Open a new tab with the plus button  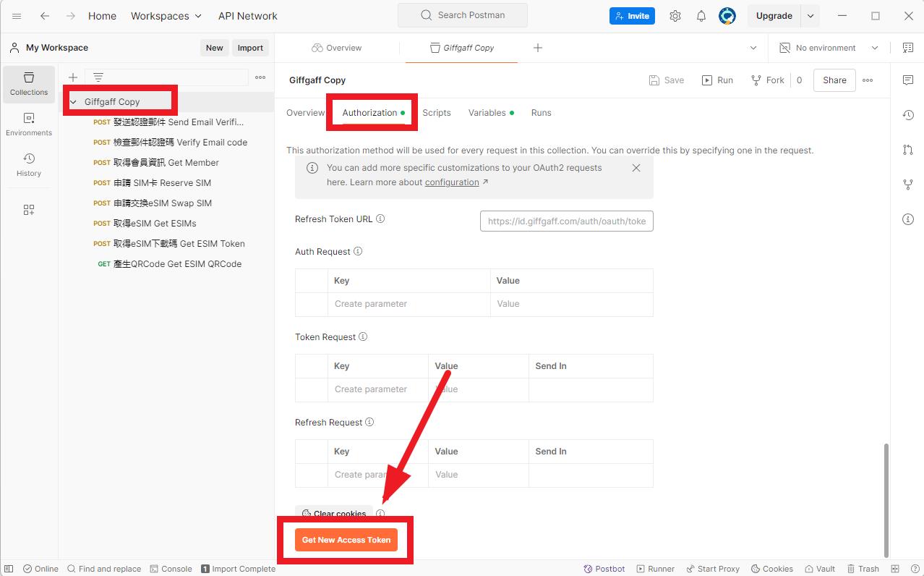(538, 48)
